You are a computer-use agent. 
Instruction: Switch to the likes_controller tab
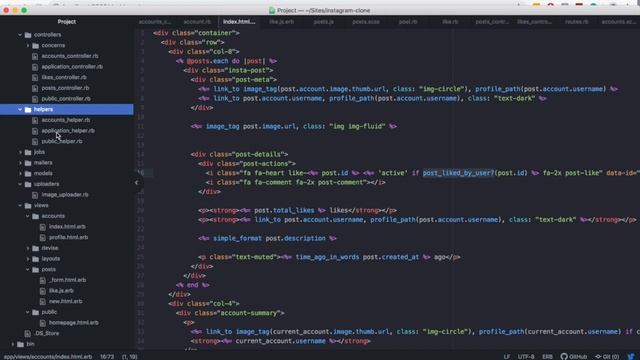point(534,22)
